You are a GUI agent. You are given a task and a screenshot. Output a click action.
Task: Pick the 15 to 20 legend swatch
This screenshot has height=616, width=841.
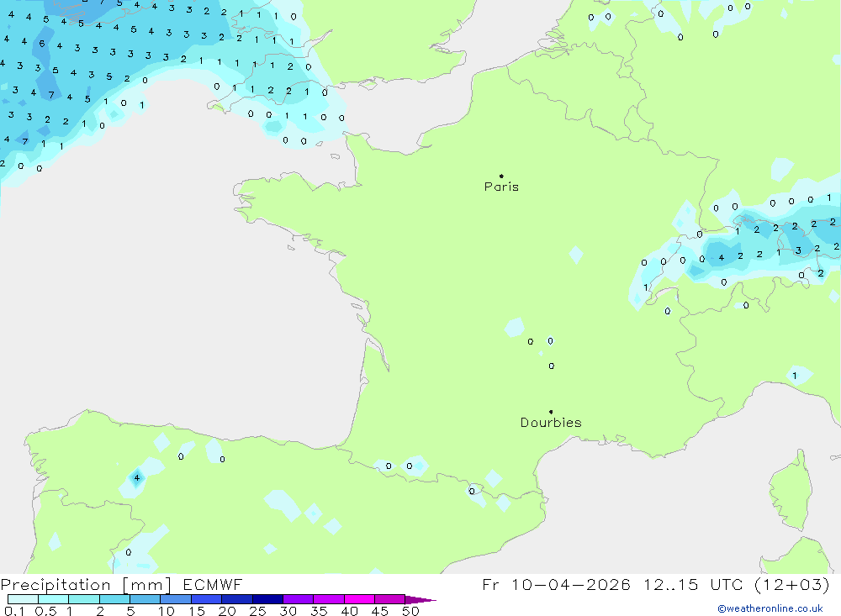point(207,599)
